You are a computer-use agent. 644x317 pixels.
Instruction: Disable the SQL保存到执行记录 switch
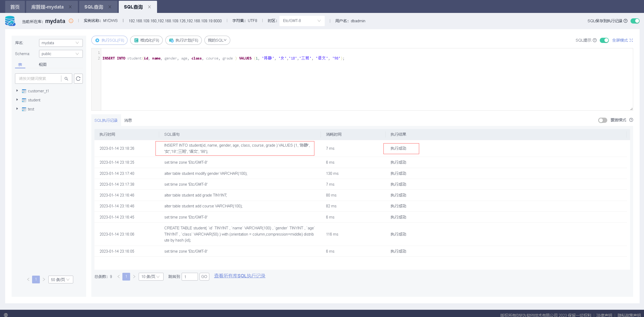(x=635, y=21)
